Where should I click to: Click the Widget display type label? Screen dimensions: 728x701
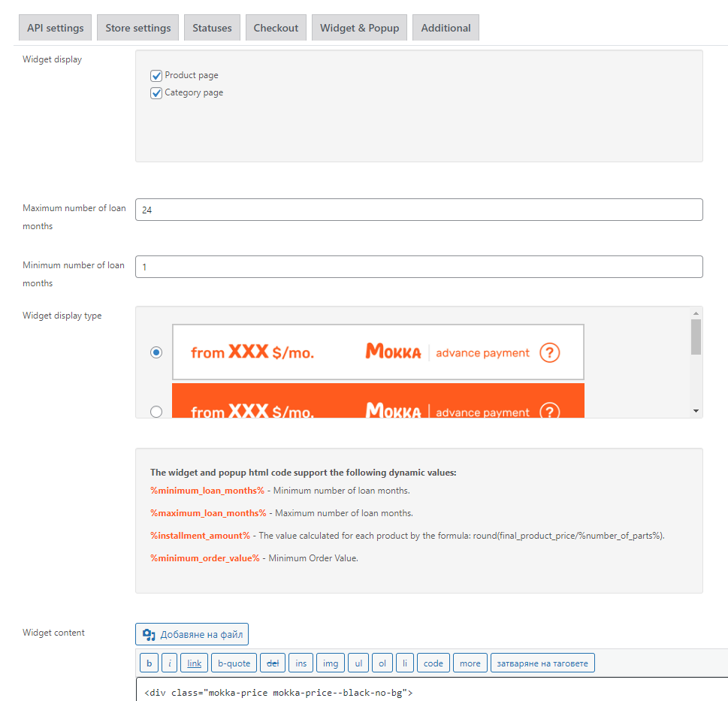coord(62,316)
